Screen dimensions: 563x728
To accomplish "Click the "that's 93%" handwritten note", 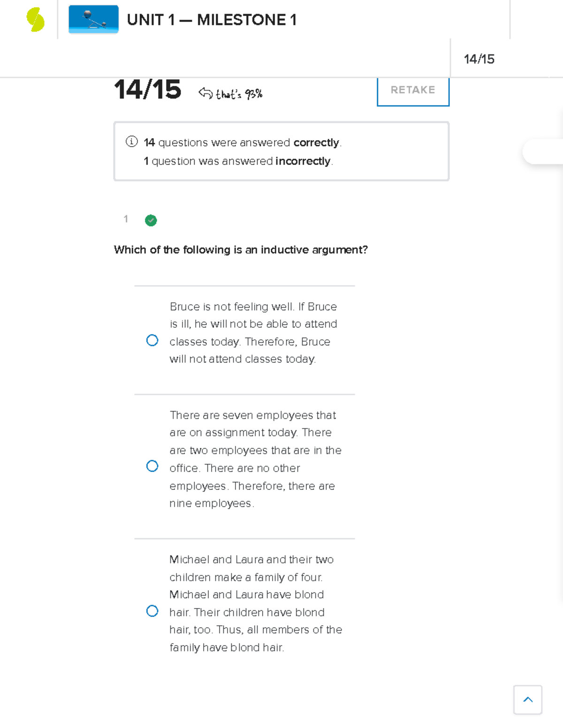I will tap(239, 94).
